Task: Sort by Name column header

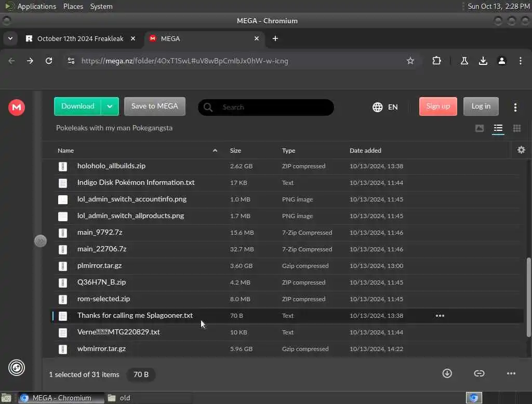Action: (65, 151)
